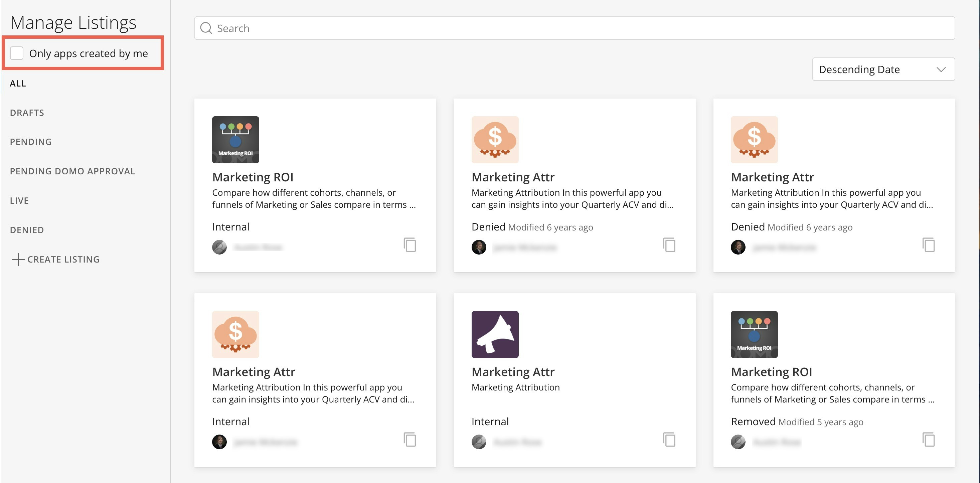Click the plus icon beside Create Listing

(18, 260)
